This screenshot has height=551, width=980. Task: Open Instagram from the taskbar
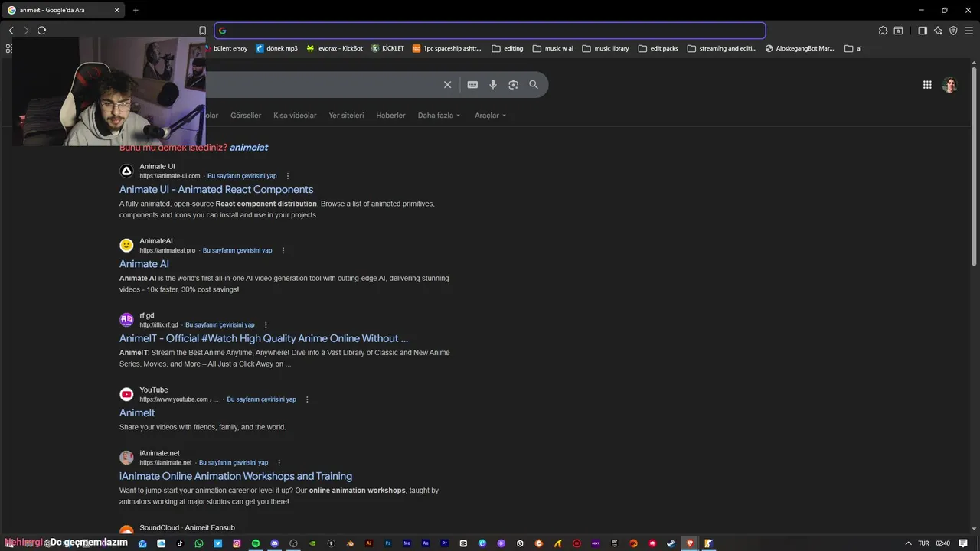[237, 543]
